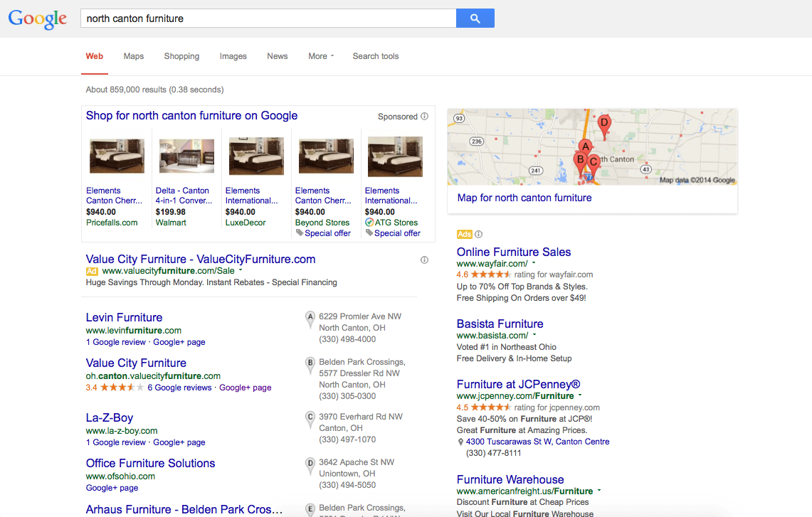This screenshot has width=812, height=517.
Task: Expand americanfreight.us/Furniture URL dropdown arrow
Action: point(599,490)
